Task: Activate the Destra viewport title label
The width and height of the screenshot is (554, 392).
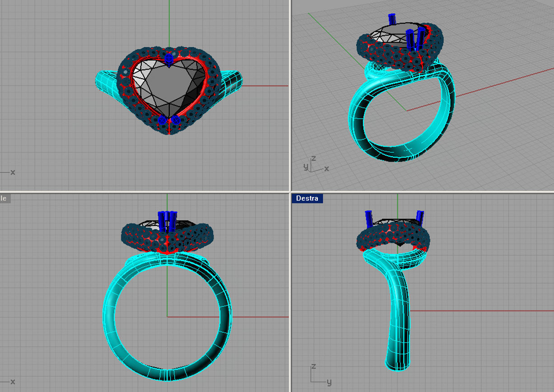Action: pos(307,198)
